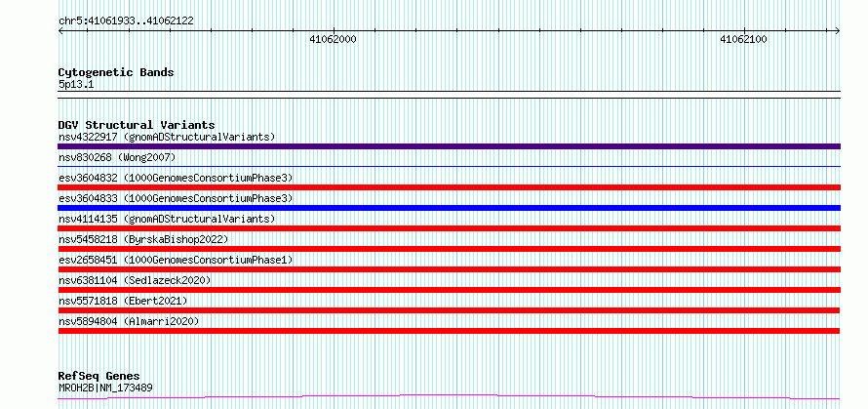Open the nsv5458218 (ByrskaBishop2022) label
This screenshot has height=409, width=868.
click(143, 239)
